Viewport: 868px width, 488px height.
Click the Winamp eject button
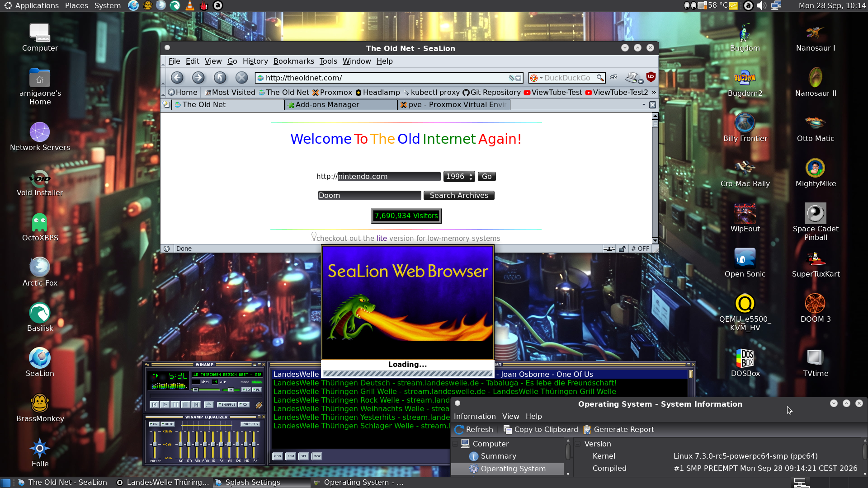pos(209,404)
